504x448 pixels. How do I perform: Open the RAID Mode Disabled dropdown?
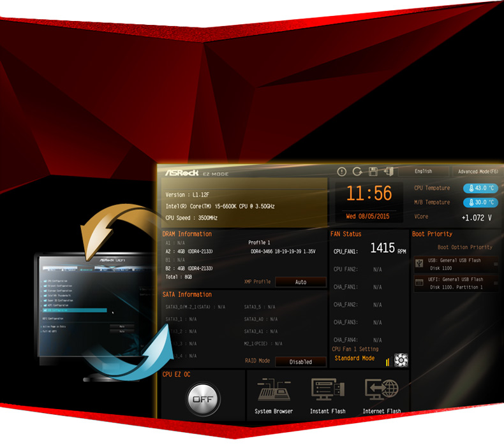coord(300,361)
